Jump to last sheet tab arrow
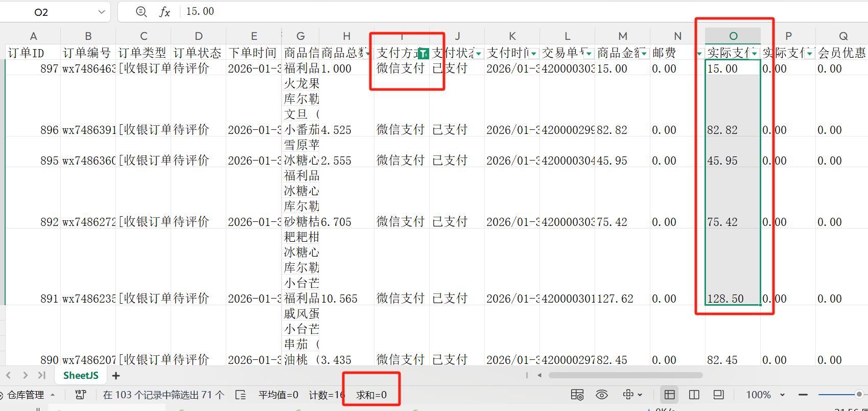Viewport: 868px width, 411px height. click(42, 375)
